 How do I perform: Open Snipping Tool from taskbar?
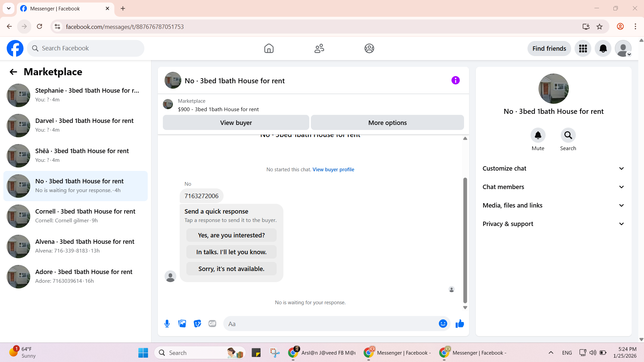(x=275, y=353)
